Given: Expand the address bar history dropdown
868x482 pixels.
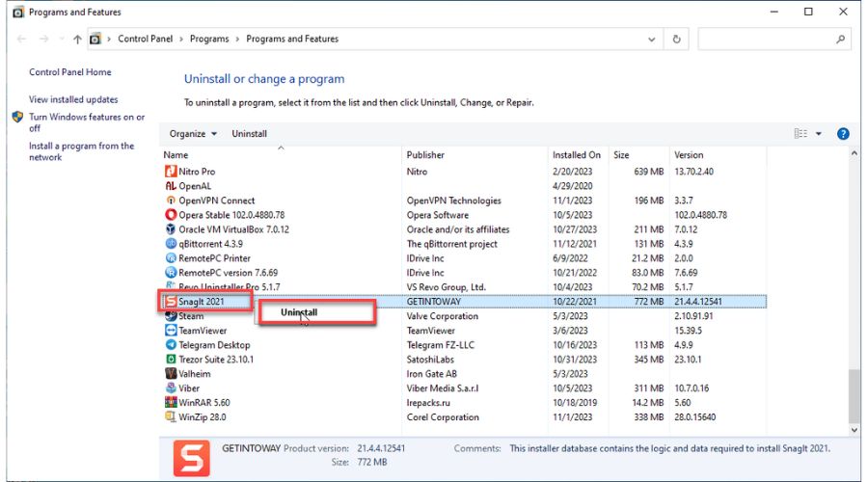Looking at the screenshot, I should tap(652, 40).
